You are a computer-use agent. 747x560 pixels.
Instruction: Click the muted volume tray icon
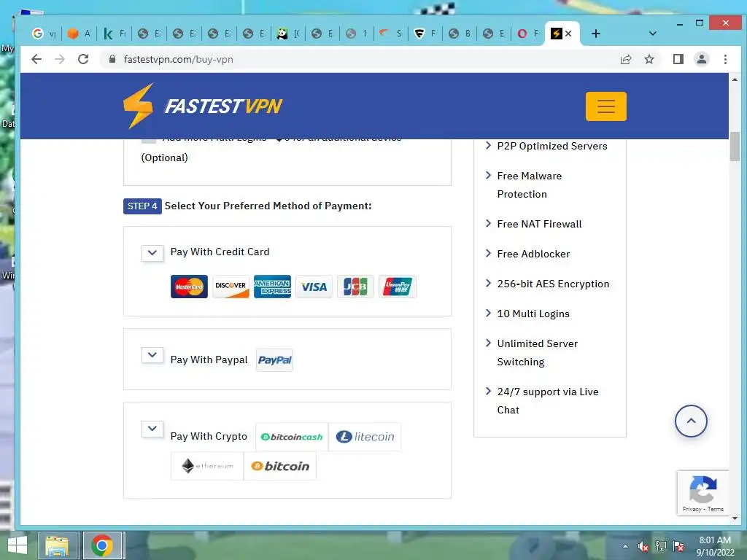point(643,546)
